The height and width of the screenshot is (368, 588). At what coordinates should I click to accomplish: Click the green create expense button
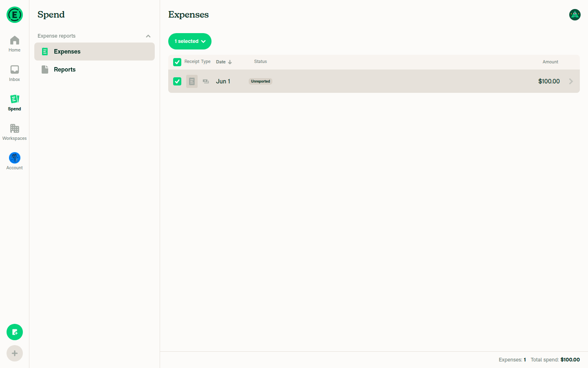pyautogui.click(x=15, y=332)
